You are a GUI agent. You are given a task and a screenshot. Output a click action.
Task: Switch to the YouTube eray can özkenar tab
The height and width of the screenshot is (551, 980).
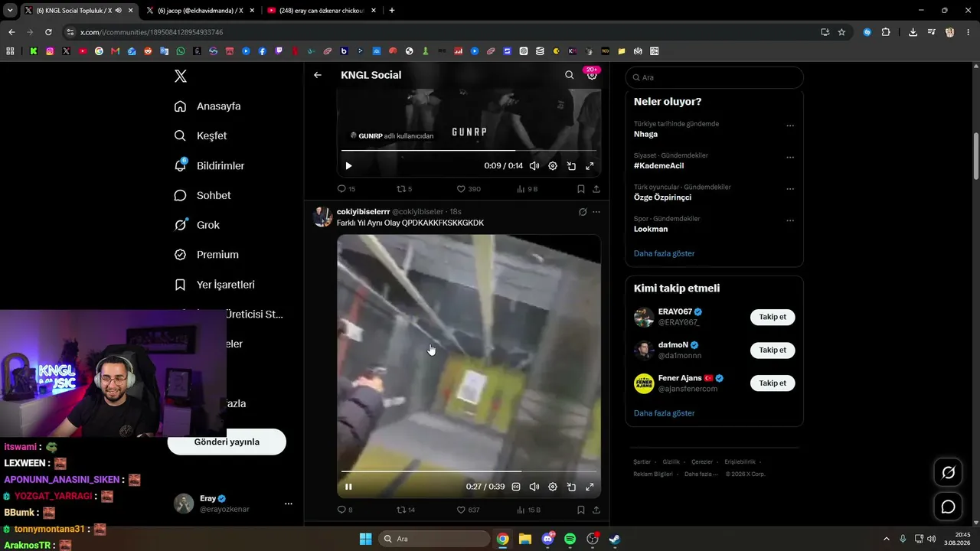(322, 11)
